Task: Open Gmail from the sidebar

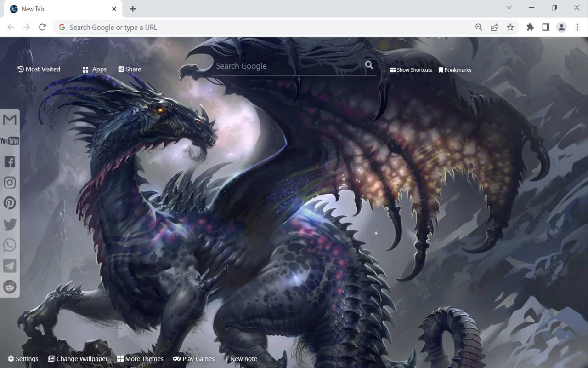Action: coord(10,120)
